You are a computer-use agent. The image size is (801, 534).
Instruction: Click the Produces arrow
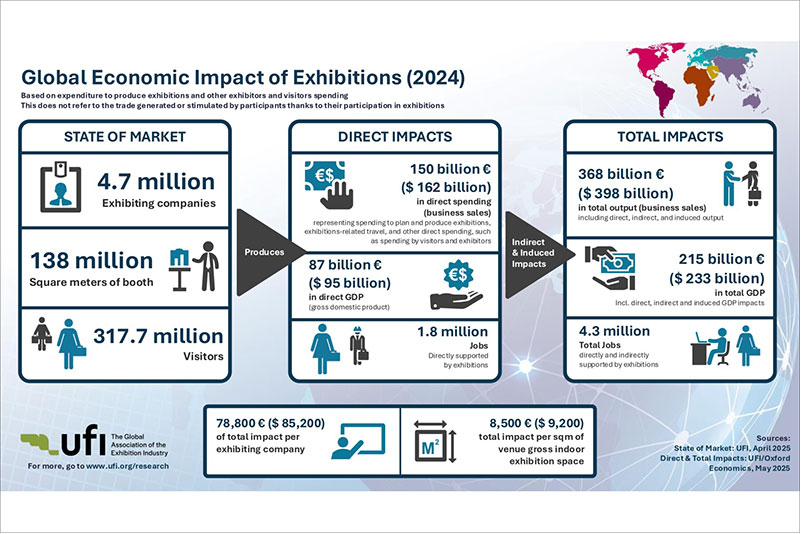tap(264, 253)
